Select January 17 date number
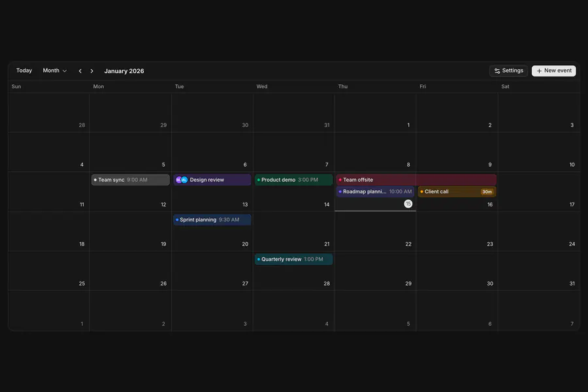 [x=572, y=204]
